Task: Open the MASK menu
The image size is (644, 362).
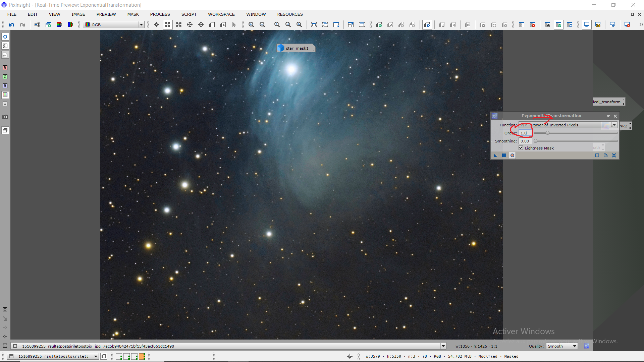Action: click(x=133, y=14)
